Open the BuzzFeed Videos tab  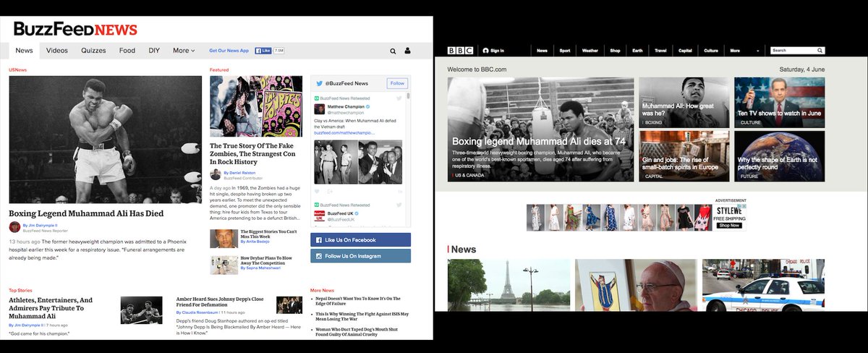57,51
